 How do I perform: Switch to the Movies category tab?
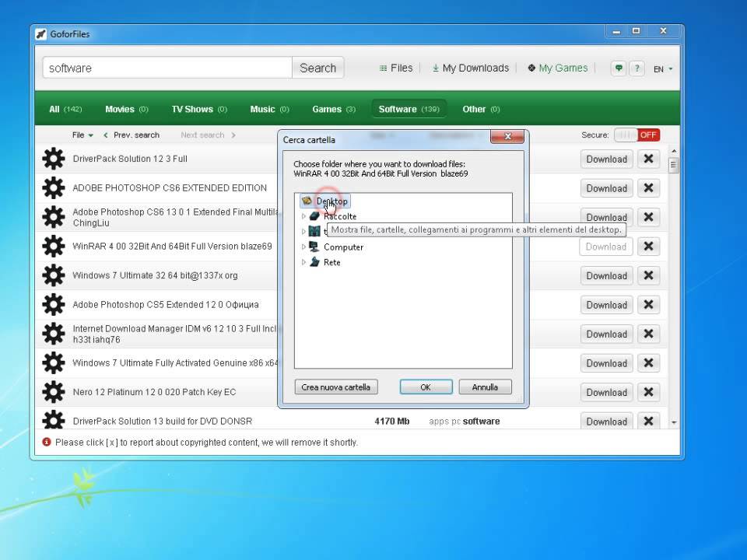pos(127,109)
